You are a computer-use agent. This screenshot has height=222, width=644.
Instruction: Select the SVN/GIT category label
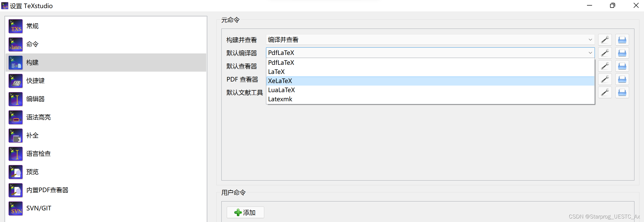[39, 208]
